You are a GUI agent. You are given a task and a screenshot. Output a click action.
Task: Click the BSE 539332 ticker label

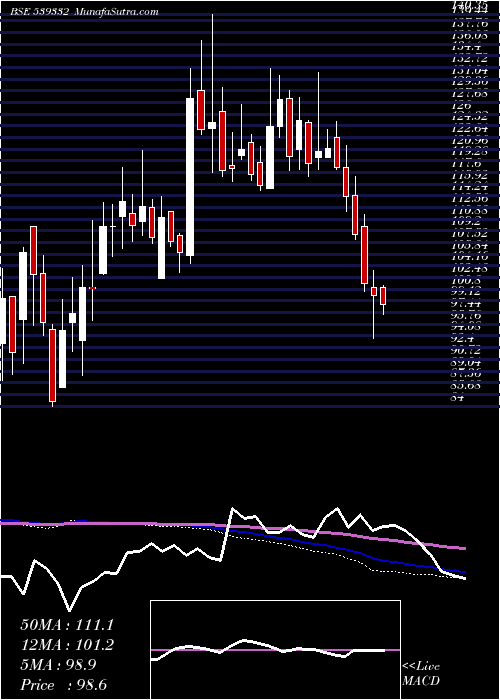[x=40, y=12]
